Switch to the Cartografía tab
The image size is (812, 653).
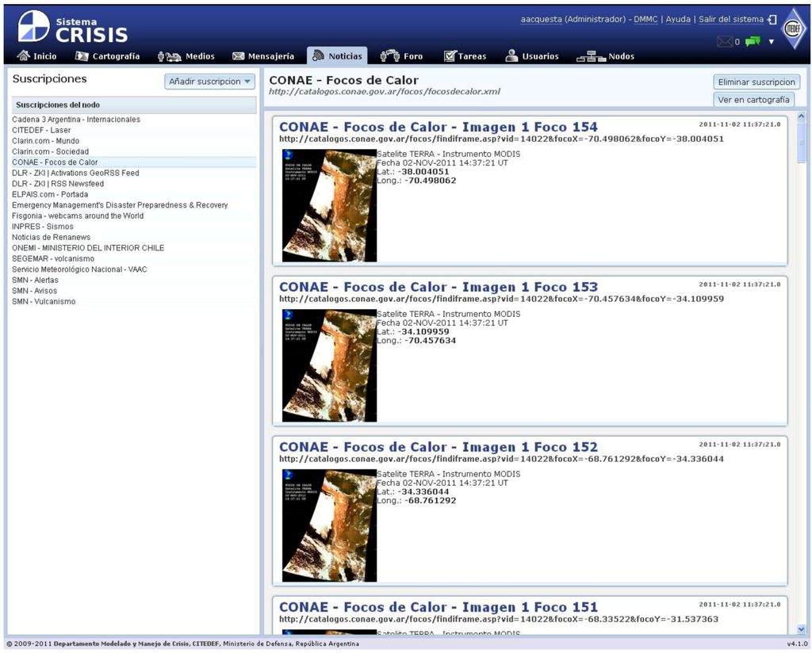point(108,56)
